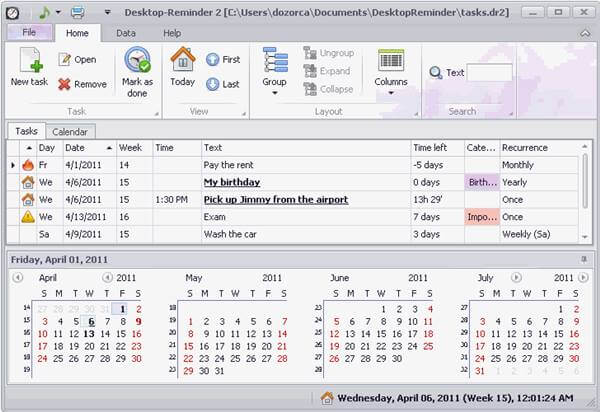Click the Collapse layout icon
This screenshot has height=412, width=600.
[310, 89]
